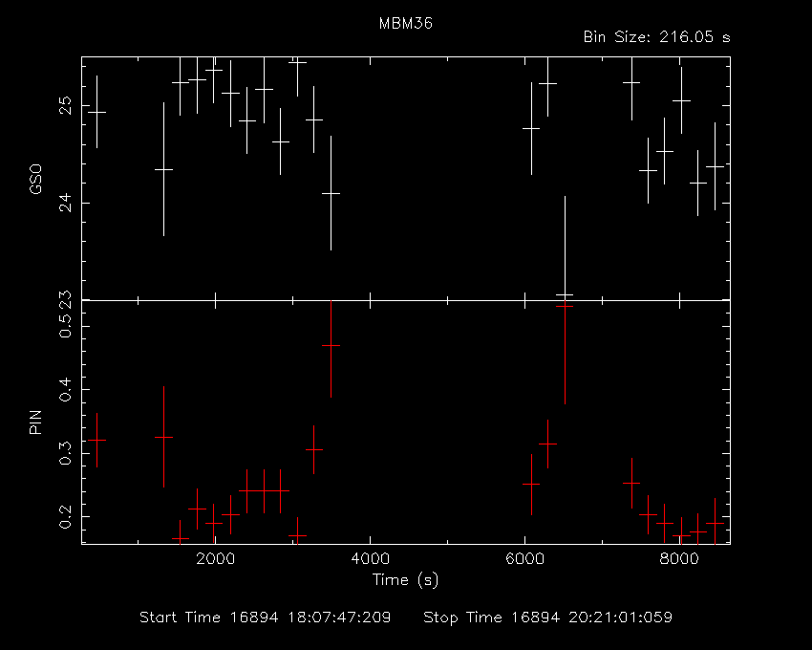This screenshot has height=650, width=812.
Task: Click the 2000 x-axis tick label
Action: point(215,559)
